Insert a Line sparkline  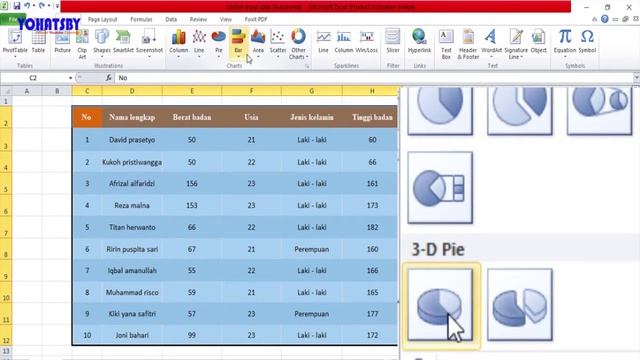click(x=323, y=42)
